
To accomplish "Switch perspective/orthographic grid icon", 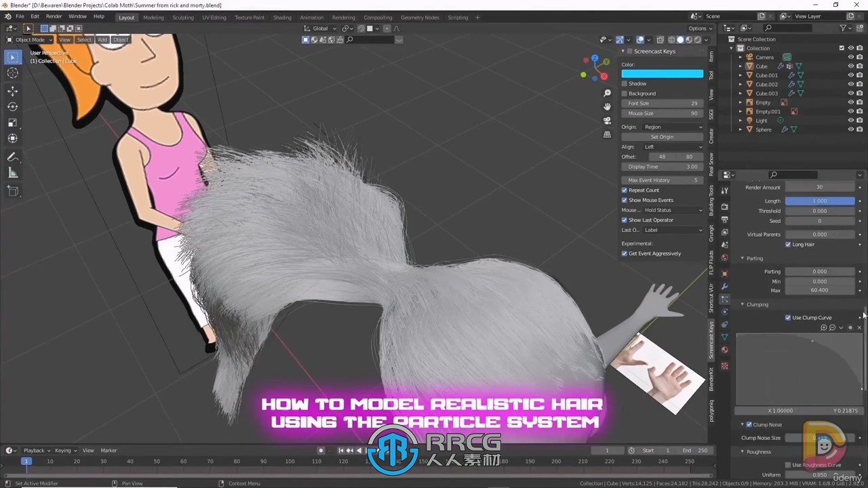I will coord(607,134).
